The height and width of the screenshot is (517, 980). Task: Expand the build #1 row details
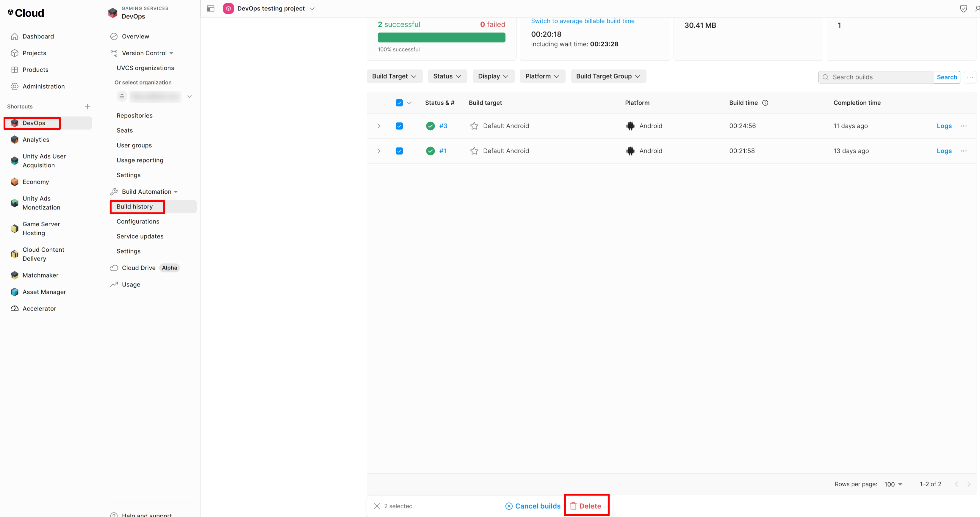click(x=379, y=151)
